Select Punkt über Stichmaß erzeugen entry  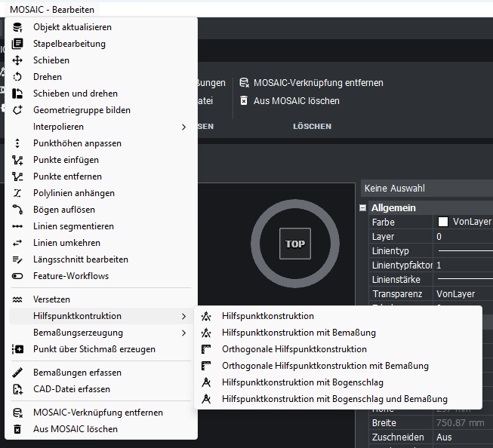pyautogui.click(x=94, y=349)
